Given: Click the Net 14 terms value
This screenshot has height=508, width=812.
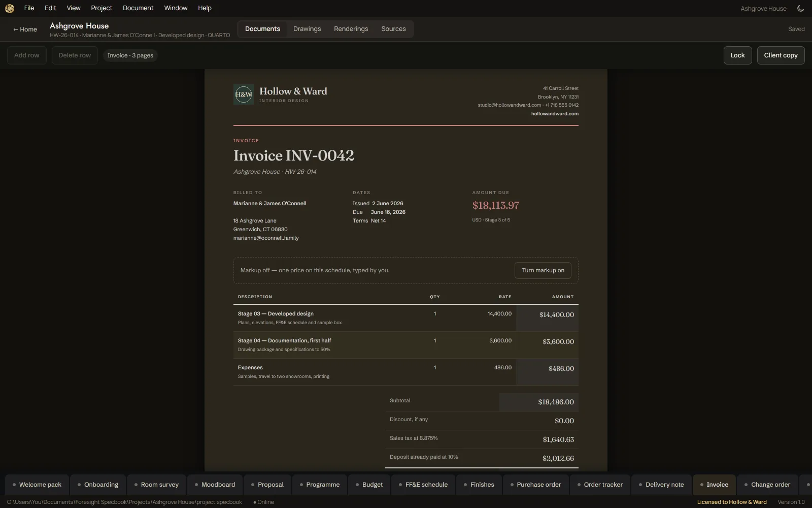Looking at the screenshot, I should click(x=378, y=221).
